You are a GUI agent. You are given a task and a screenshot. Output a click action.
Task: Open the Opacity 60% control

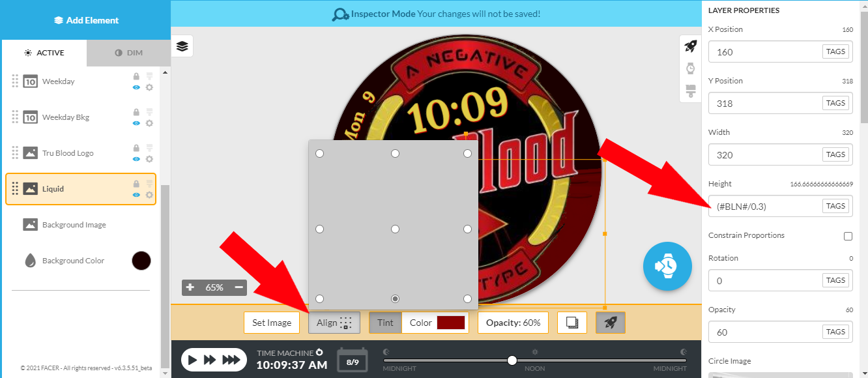[514, 323]
